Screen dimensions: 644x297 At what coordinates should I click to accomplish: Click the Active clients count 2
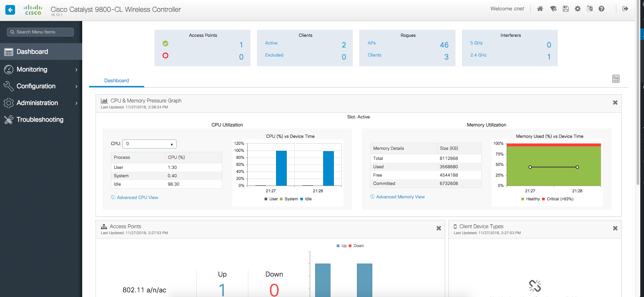coord(344,45)
